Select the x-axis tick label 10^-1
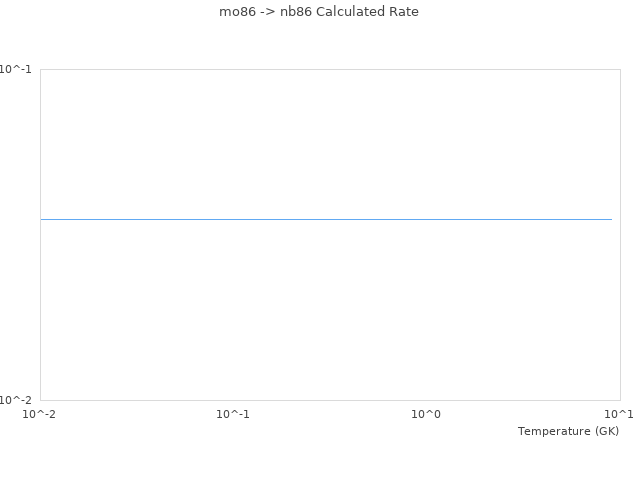The width and height of the screenshot is (640, 480). [233, 414]
